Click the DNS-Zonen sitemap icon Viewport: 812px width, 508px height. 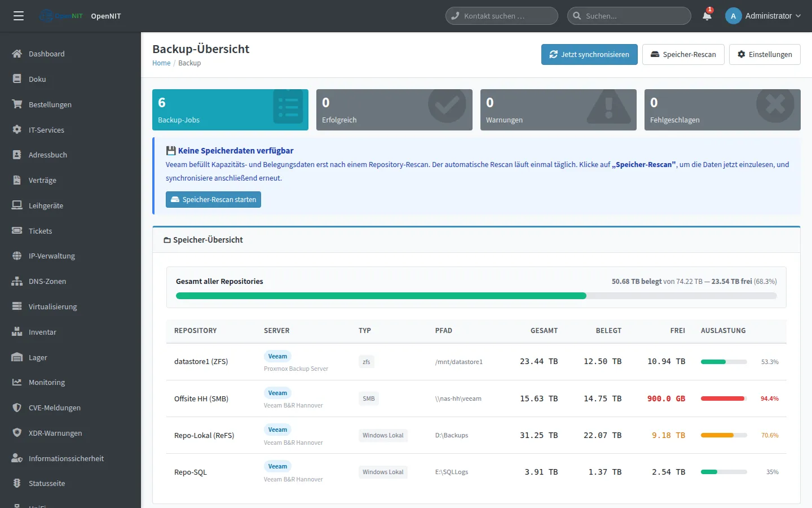coord(17,281)
